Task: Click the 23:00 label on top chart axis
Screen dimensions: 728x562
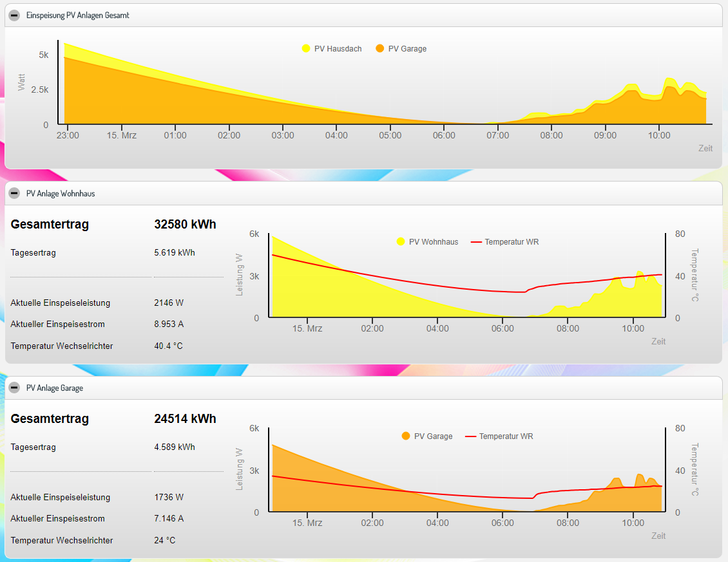Action: click(68, 136)
